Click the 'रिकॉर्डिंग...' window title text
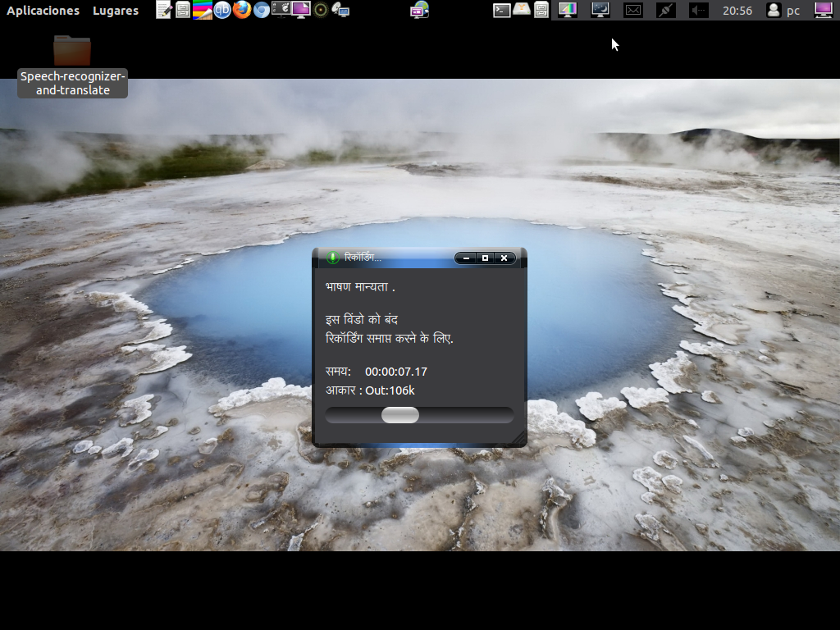The height and width of the screenshot is (630, 840). pyautogui.click(x=363, y=258)
